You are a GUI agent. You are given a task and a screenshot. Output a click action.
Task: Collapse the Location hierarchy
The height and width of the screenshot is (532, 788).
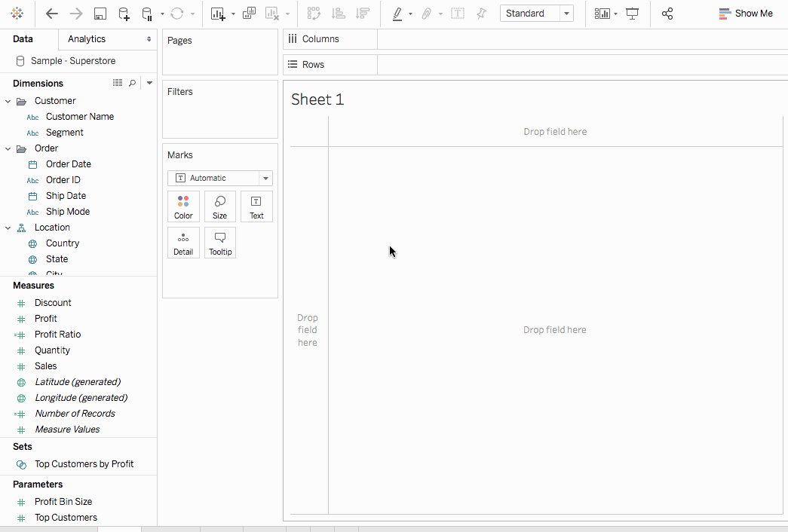pyautogui.click(x=8, y=228)
